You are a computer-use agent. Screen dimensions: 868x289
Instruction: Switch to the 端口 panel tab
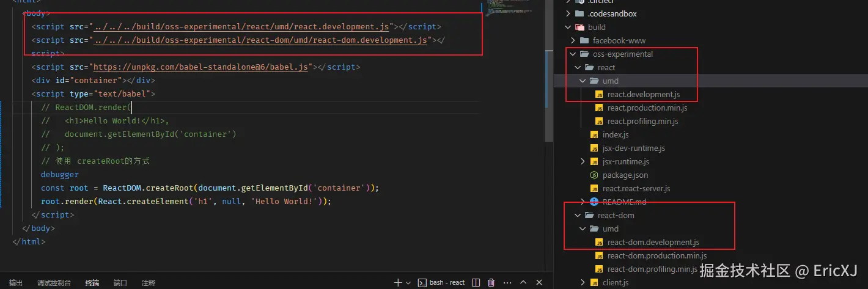click(x=120, y=283)
